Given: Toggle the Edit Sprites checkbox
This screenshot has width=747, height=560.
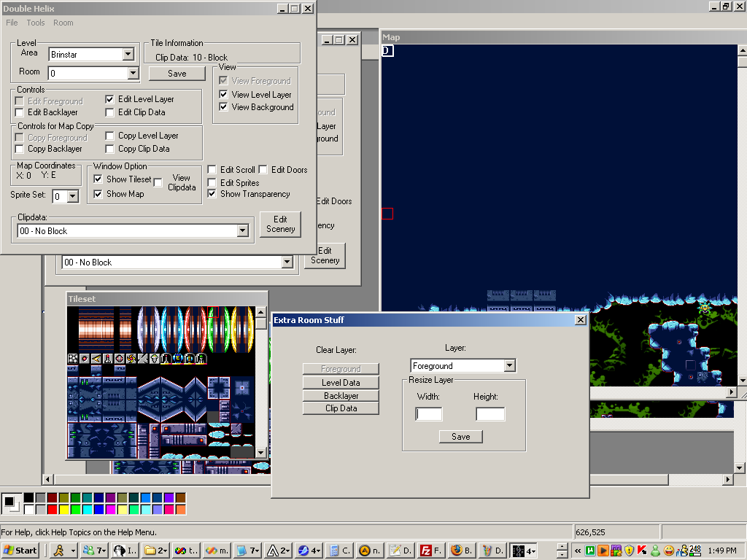Looking at the screenshot, I should point(212,183).
